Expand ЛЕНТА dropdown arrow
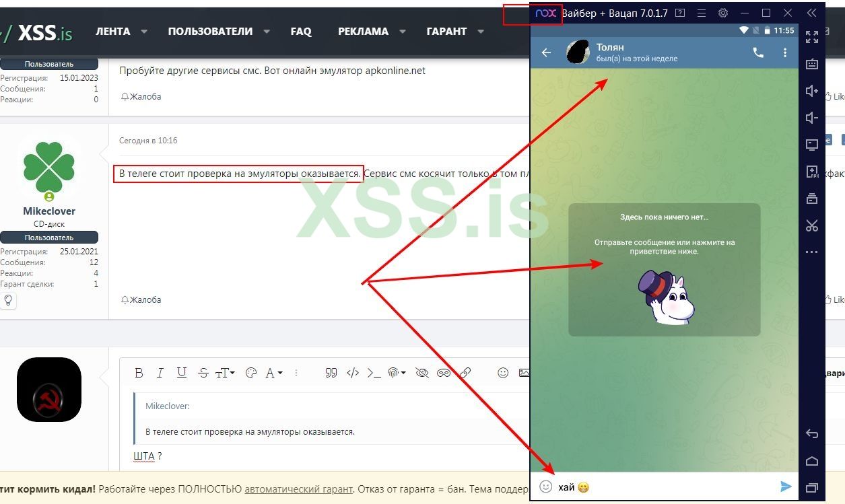Image resolution: width=845 pixels, height=504 pixels. (x=144, y=32)
